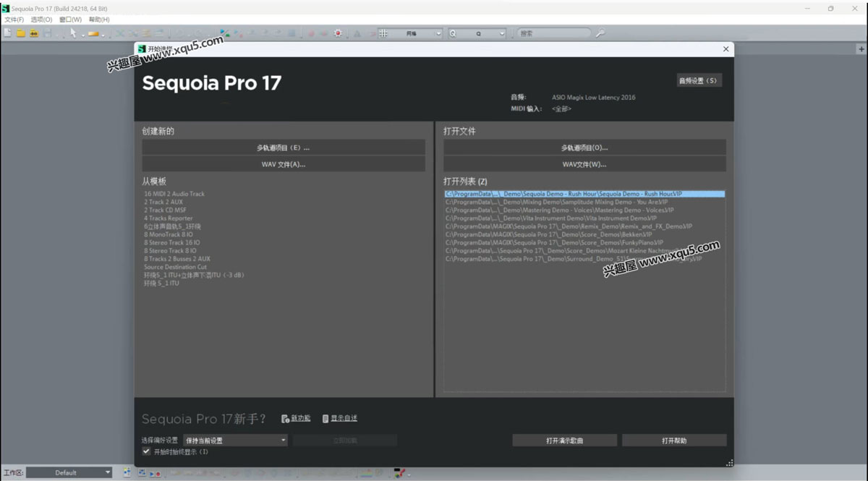Image resolution: width=868 pixels, height=481 pixels.
Task: Select template 4 Tracks Reporter
Action: coord(169,218)
